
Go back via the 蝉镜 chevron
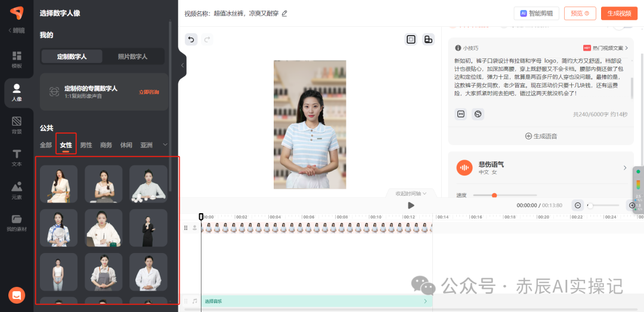17,30
